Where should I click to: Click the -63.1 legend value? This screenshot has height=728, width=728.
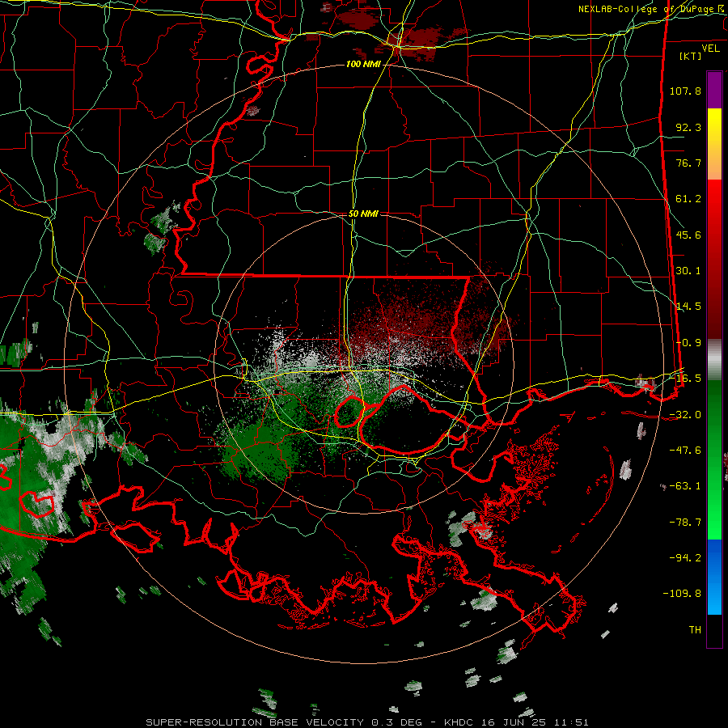pyautogui.click(x=685, y=486)
